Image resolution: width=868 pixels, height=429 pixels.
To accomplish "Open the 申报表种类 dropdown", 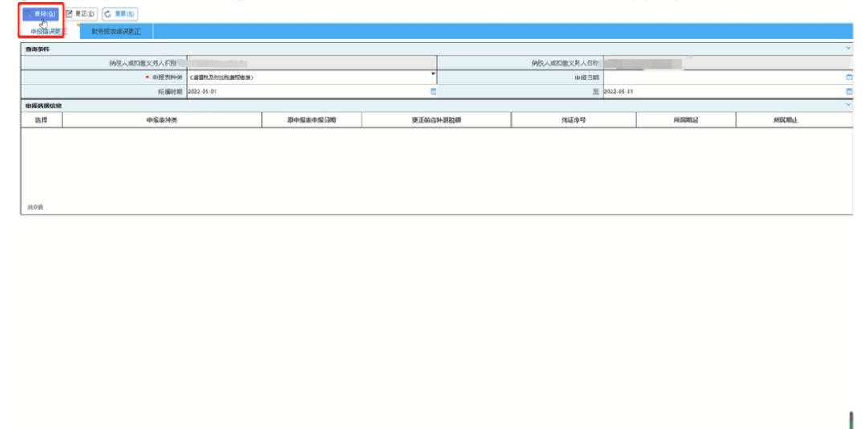I will click(433, 74).
